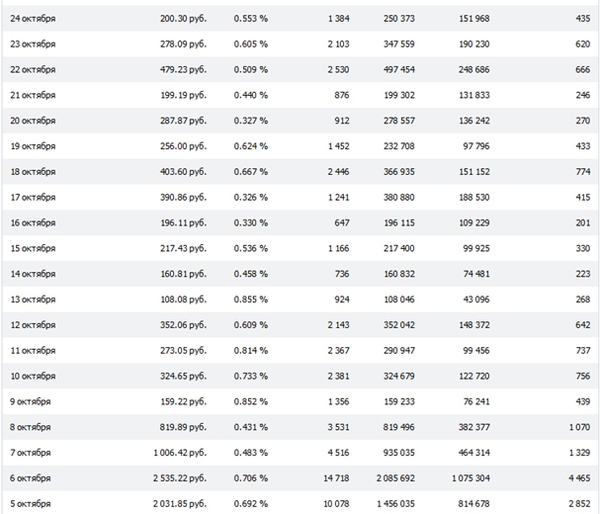Select the 159.22 руб. amount
The width and height of the screenshot is (600, 514).
181,401
